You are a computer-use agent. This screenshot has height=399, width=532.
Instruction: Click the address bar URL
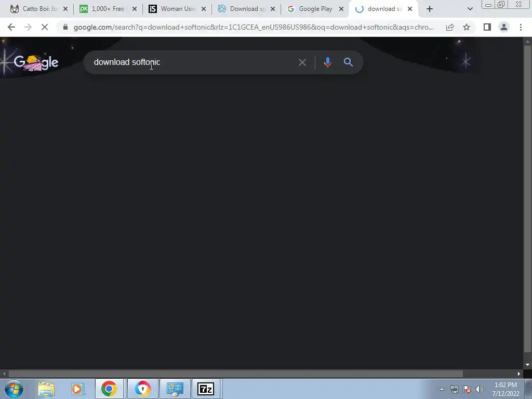point(254,27)
